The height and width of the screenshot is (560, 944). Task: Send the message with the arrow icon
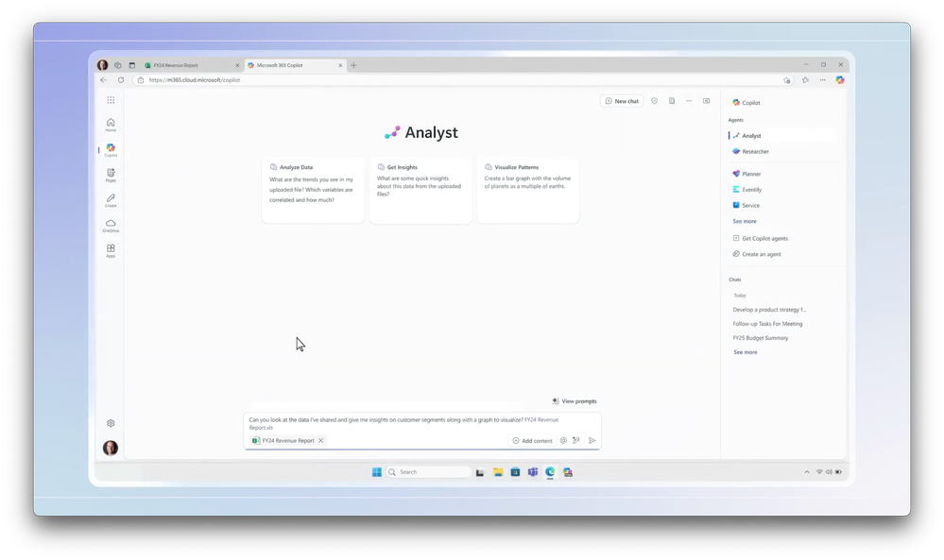click(592, 440)
